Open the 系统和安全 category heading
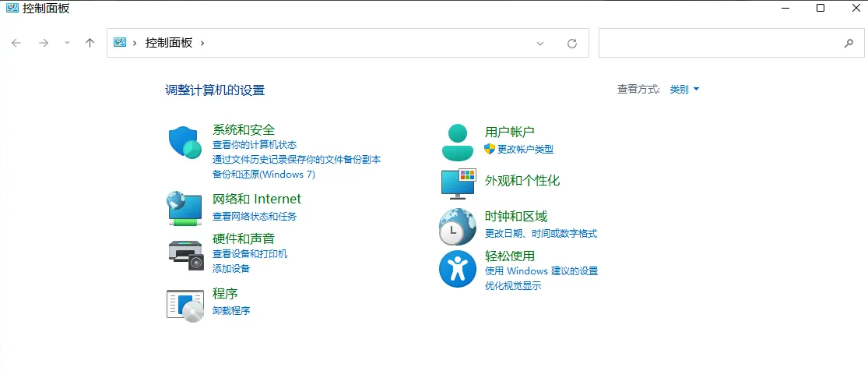 click(244, 129)
